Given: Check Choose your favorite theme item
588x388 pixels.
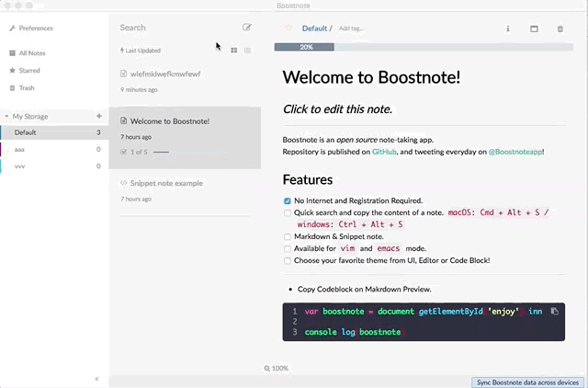Looking at the screenshot, I should point(288,261).
